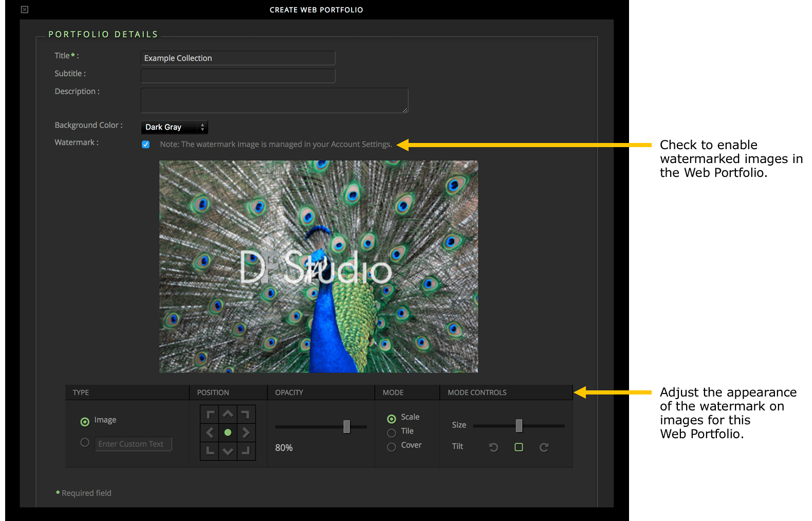Viewport: 812px width, 521px height.
Task: Position watermark at bottom center
Action: point(228,451)
